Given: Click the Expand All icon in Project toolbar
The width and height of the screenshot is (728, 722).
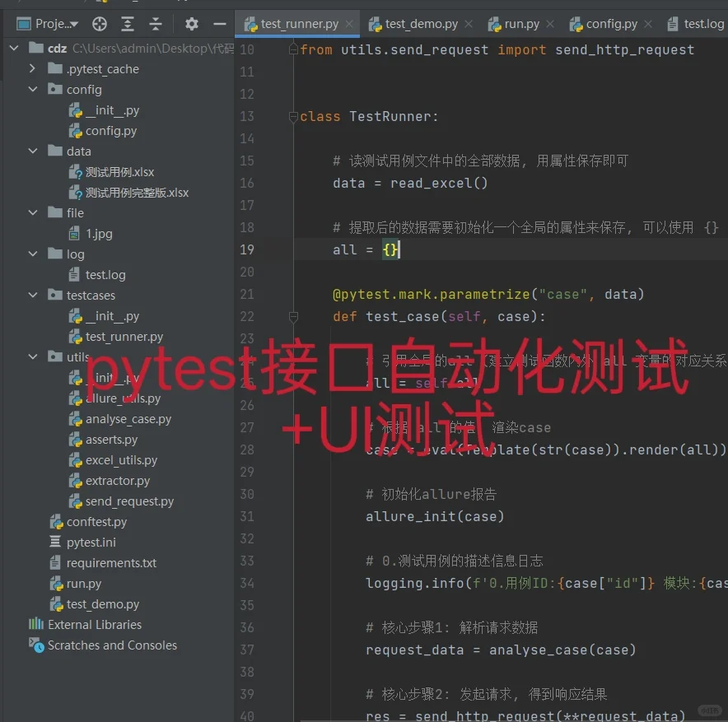Looking at the screenshot, I should (126, 25).
